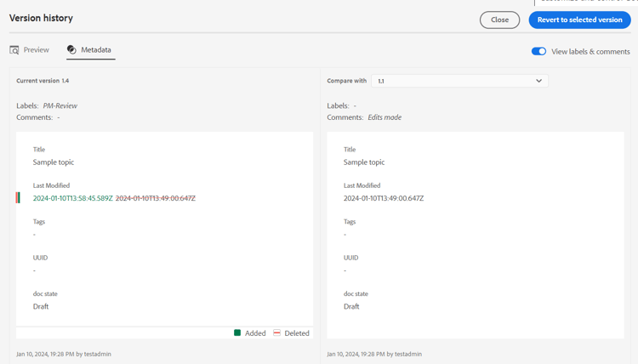Click the Edits made comment text
The image size is (638, 364).
[x=385, y=117]
